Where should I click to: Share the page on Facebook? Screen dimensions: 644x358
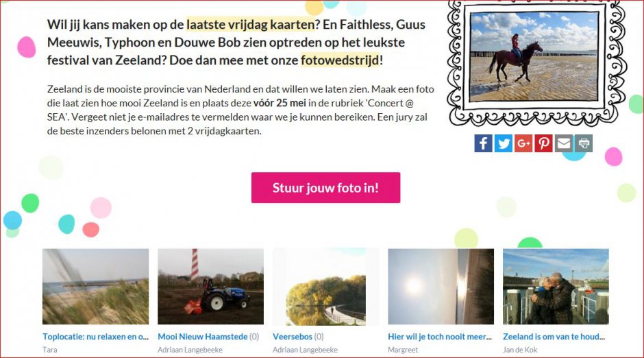[x=484, y=143]
